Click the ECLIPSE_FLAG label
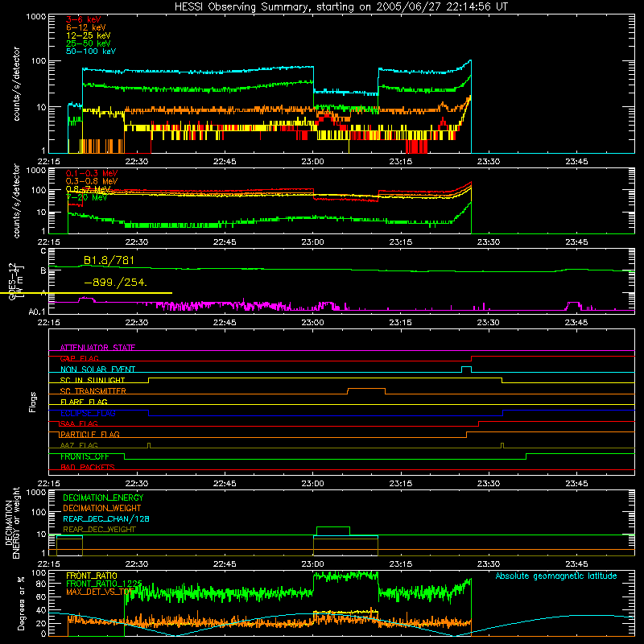 88,413
